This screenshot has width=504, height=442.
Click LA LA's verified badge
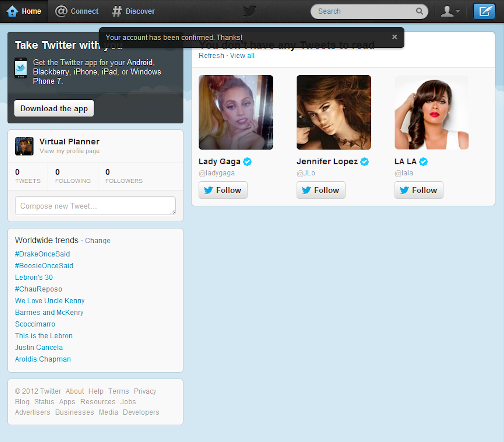point(423,161)
